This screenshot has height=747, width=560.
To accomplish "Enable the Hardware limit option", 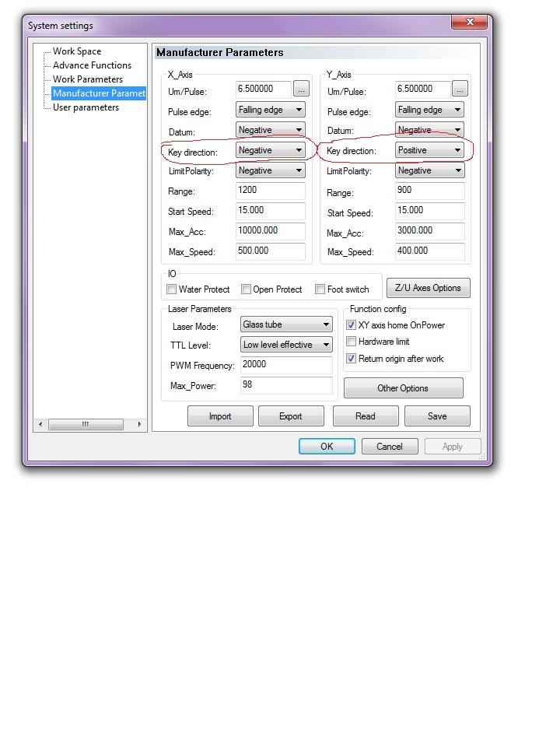I will (352, 342).
